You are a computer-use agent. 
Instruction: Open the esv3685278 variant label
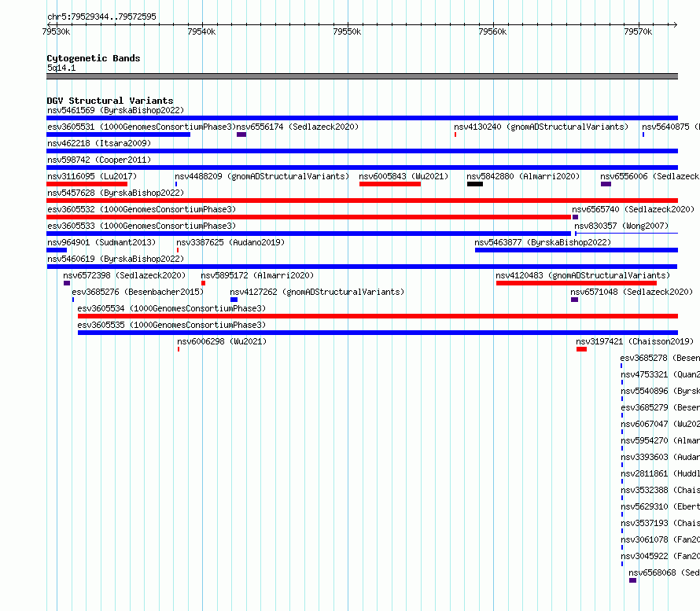coord(660,358)
